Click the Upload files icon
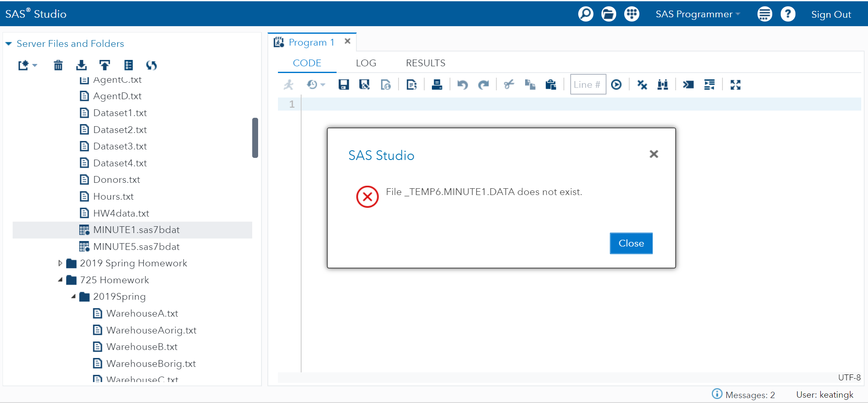The width and height of the screenshot is (868, 404). (105, 65)
